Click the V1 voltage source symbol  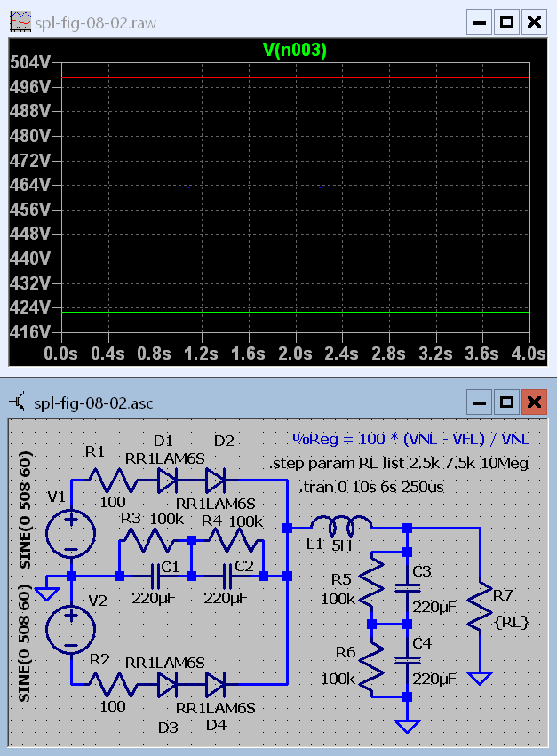pos(71,535)
